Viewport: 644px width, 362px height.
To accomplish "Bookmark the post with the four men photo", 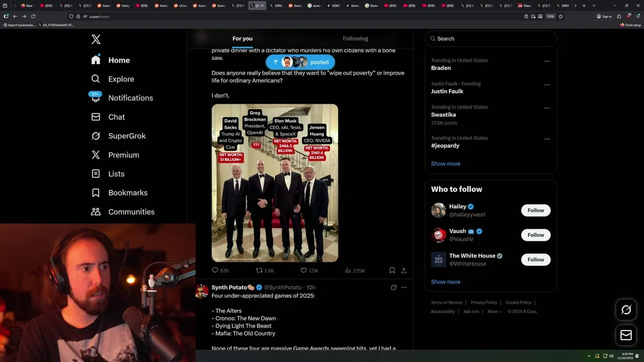I will point(392,270).
